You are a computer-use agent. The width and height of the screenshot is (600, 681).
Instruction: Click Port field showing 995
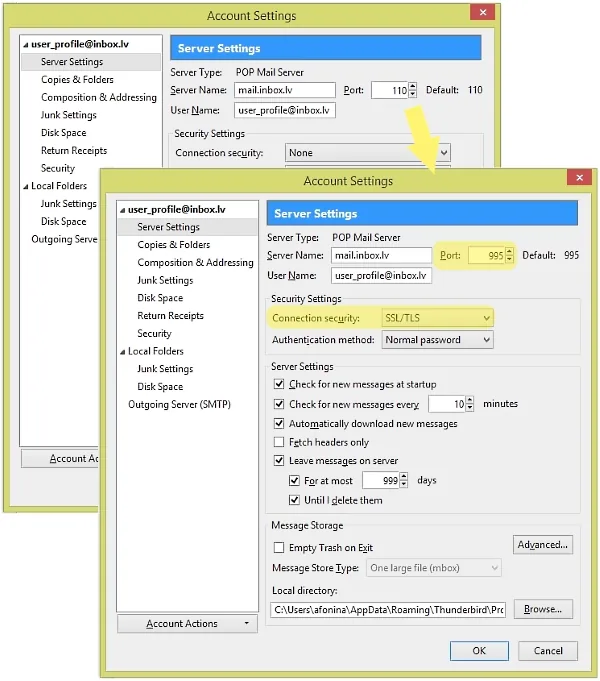pyautogui.click(x=487, y=255)
